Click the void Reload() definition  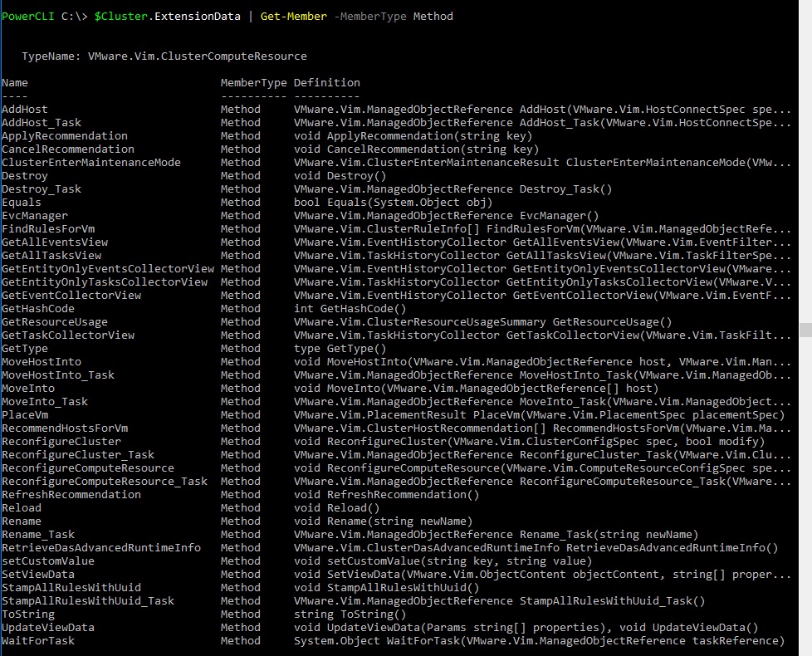pyautogui.click(x=336, y=508)
